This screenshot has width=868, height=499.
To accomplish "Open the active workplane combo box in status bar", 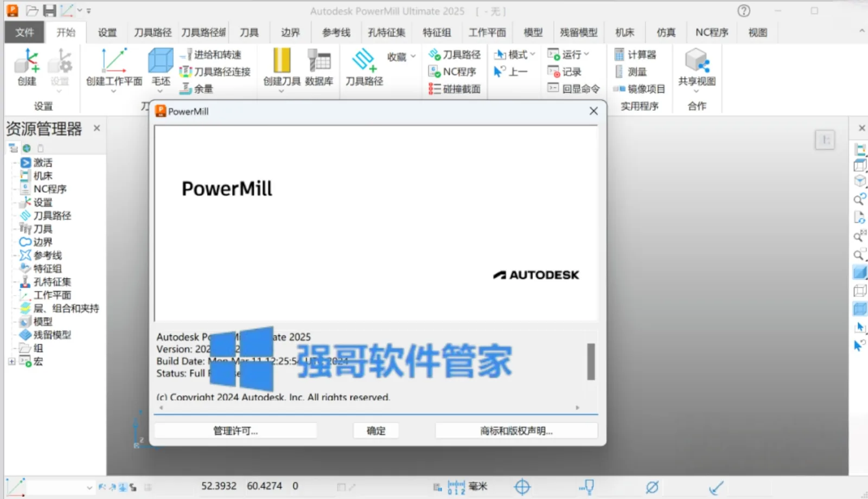I will coord(60,487).
